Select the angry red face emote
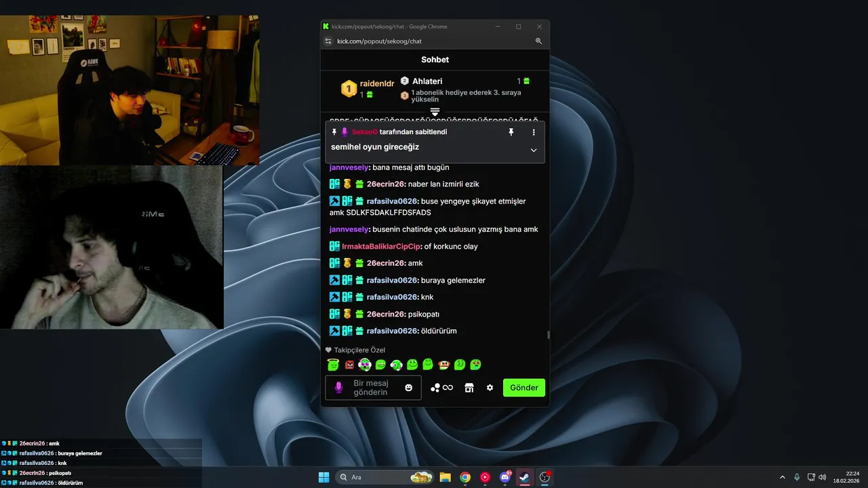868x488 pixels. [x=349, y=365]
